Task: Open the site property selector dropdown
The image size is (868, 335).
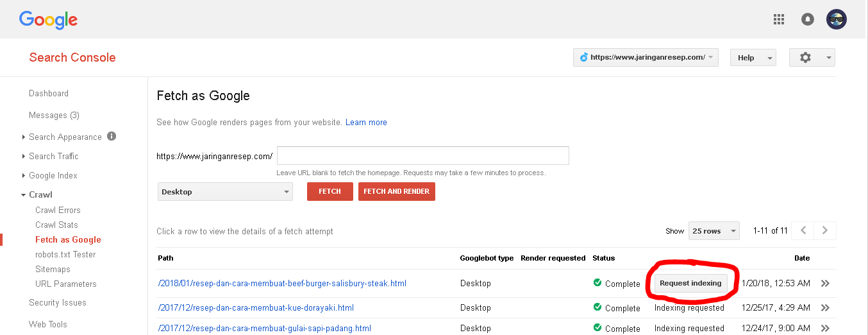Action: click(x=646, y=57)
